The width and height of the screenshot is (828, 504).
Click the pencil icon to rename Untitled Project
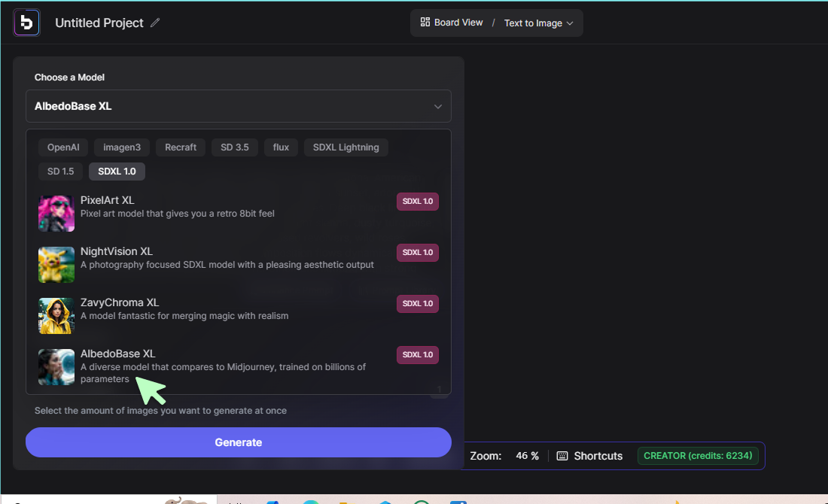click(x=155, y=23)
